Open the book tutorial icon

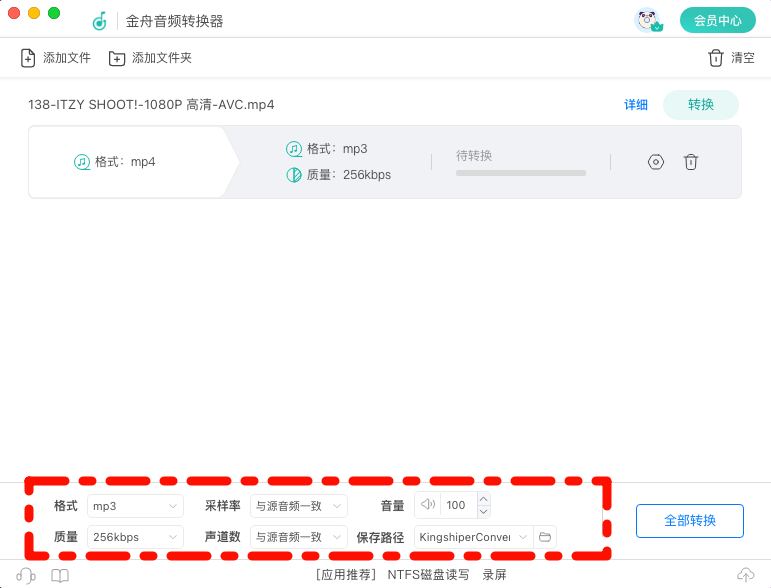(60, 575)
